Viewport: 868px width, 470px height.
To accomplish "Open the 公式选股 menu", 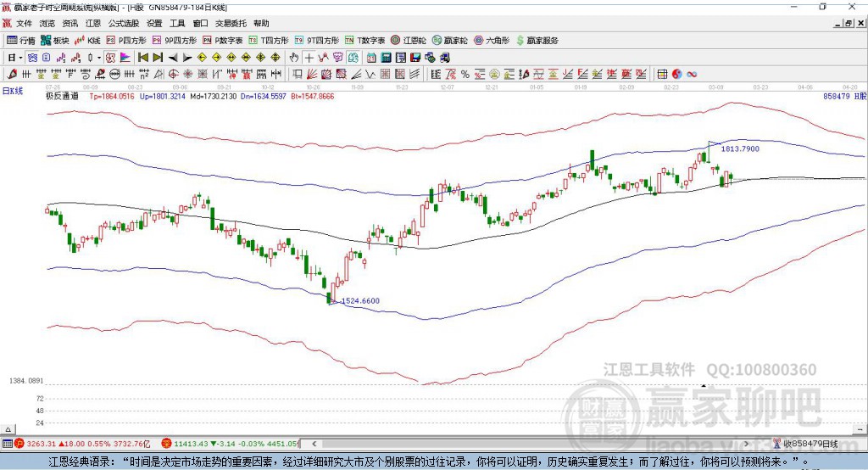I will [x=124, y=23].
